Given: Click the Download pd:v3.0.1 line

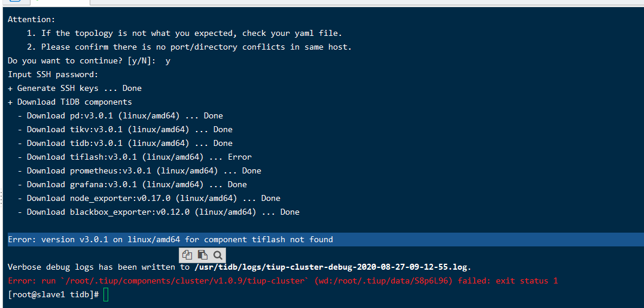Looking at the screenshot, I should [124, 115].
